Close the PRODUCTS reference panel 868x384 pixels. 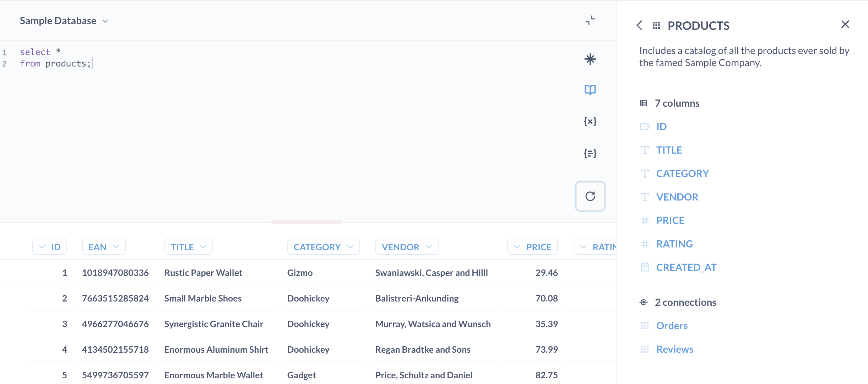point(846,24)
